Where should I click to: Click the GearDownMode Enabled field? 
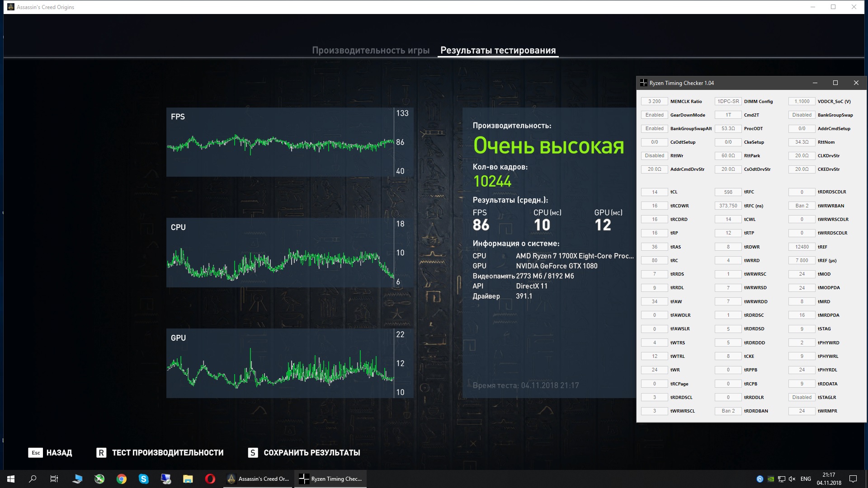tap(654, 115)
